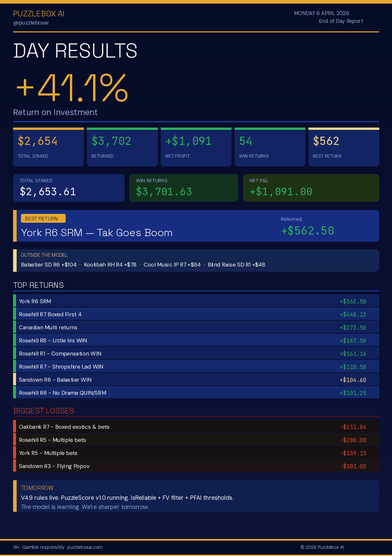The width and height of the screenshot is (392, 556).
Task: Click the +$104.60 amount
Action: click(353, 379)
